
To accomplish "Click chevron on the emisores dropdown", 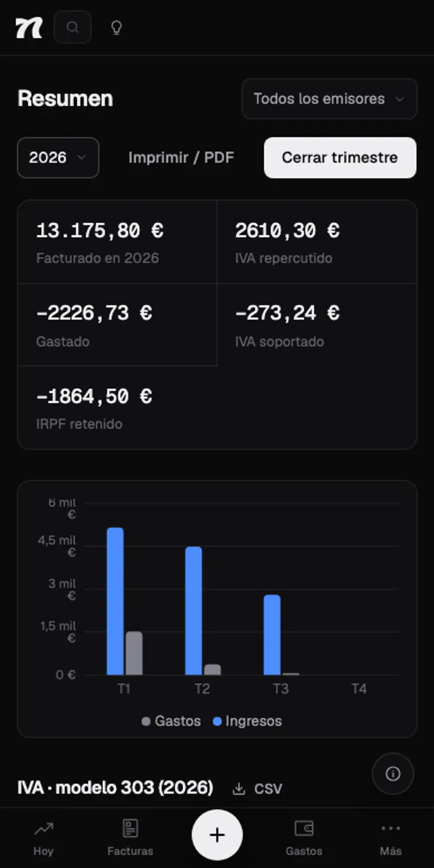I will tap(399, 100).
